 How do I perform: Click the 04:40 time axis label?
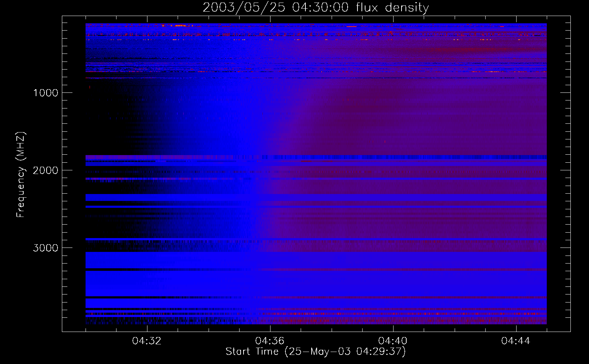click(393, 341)
